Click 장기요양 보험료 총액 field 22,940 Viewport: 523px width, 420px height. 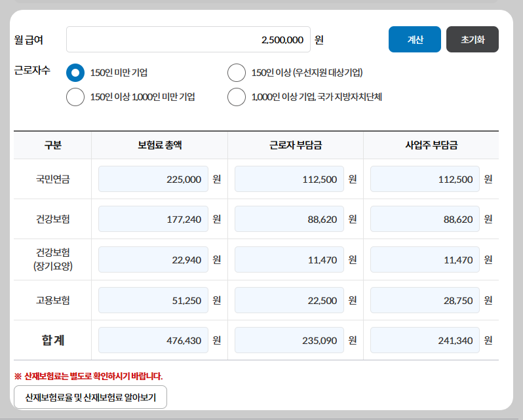click(153, 259)
